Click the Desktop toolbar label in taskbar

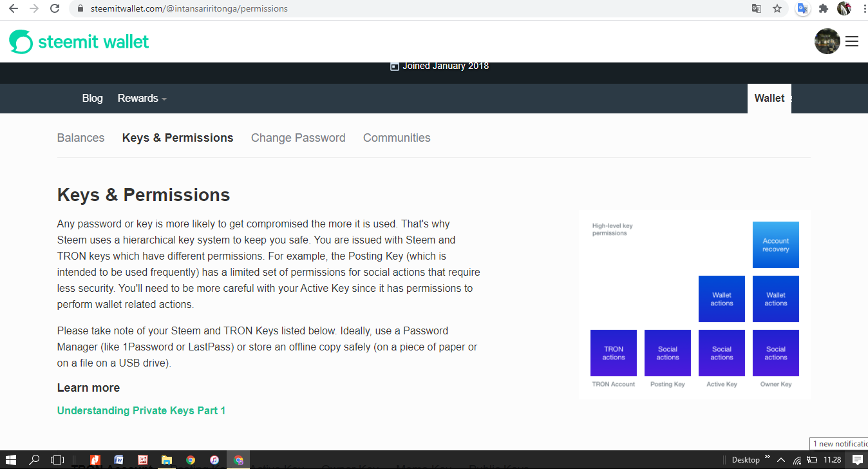pyautogui.click(x=746, y=460)
